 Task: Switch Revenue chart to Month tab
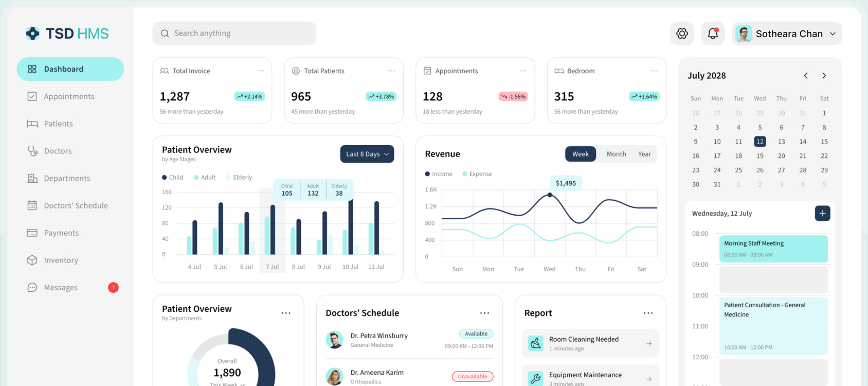616,154
